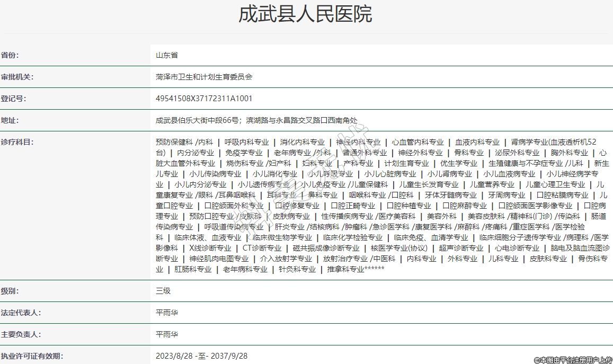Click the 本图由平台注册用户上传 watermark notice

tap(572, 360)
